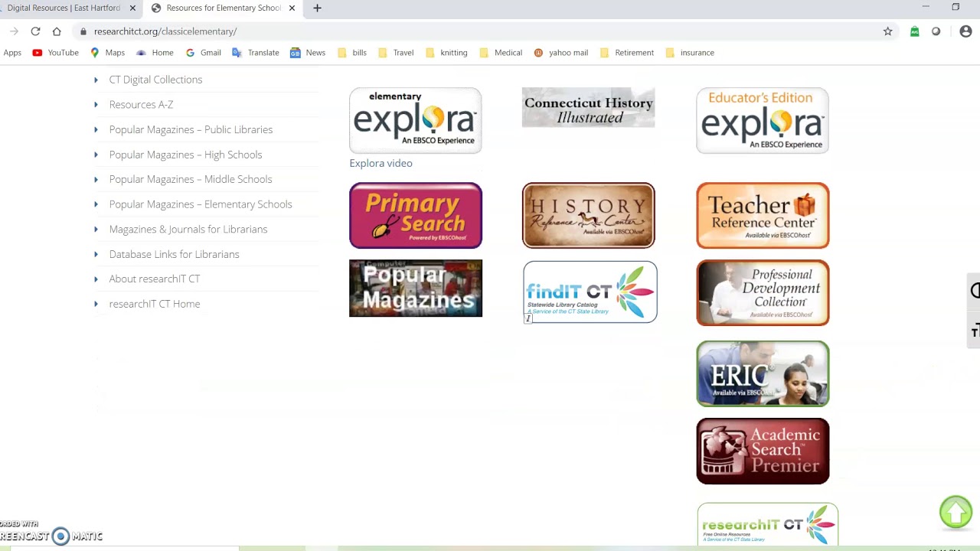Screen dimensions: 980x551
Task: Open findIT CT library catalog
Action: tap(590, 292)
